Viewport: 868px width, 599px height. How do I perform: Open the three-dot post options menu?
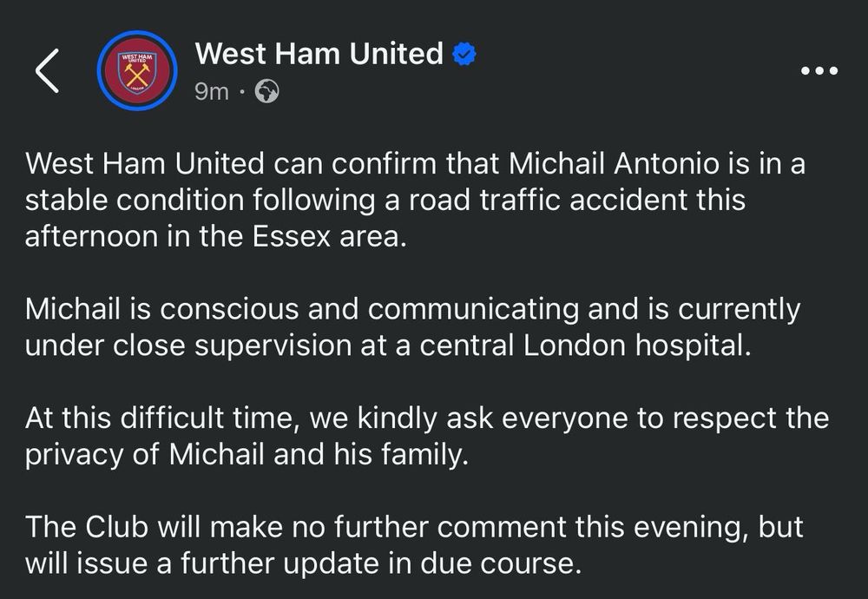(x=820, y=71)
